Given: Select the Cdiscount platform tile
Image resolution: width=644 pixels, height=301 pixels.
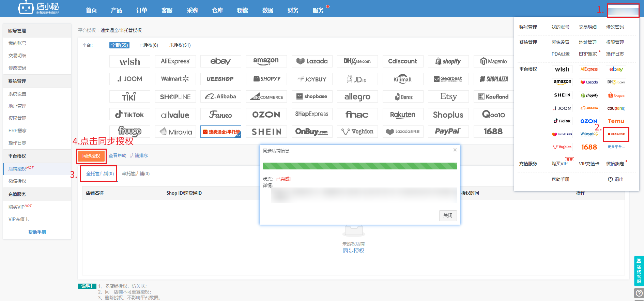Looking at the screenshot, I should click(x=403, y=61).
